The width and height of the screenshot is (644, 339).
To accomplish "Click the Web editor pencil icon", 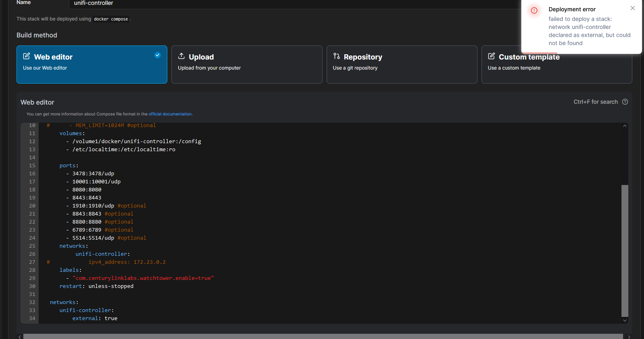I will tap(27, 56).
